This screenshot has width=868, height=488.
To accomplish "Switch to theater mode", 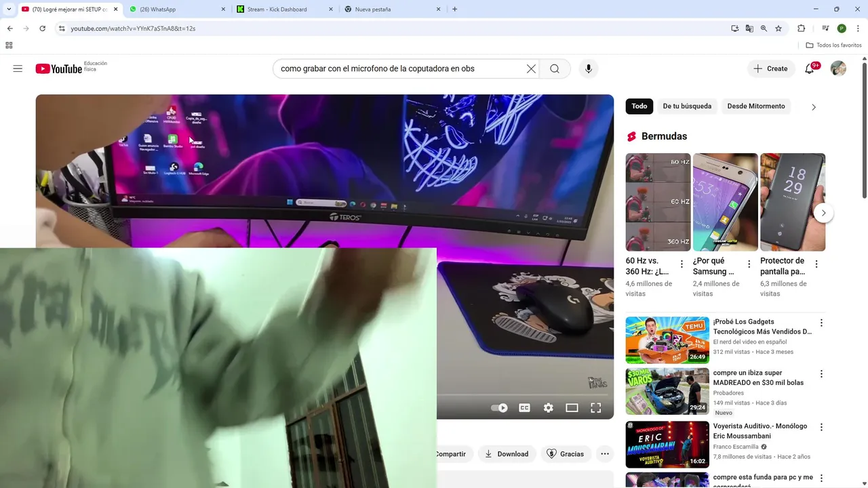I will [572, 407].
